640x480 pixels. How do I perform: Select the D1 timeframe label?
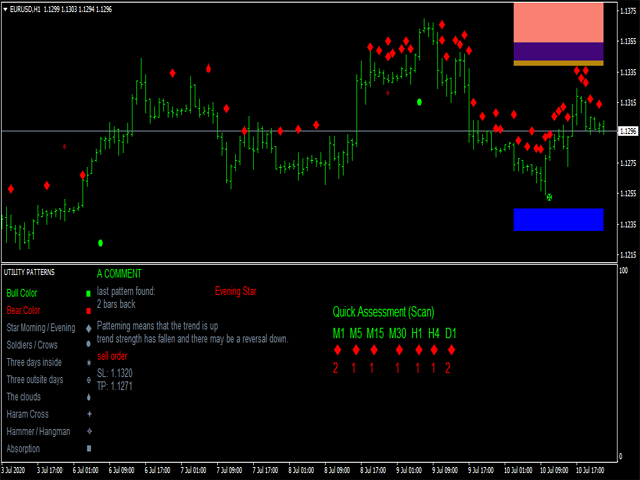(451, 333)
